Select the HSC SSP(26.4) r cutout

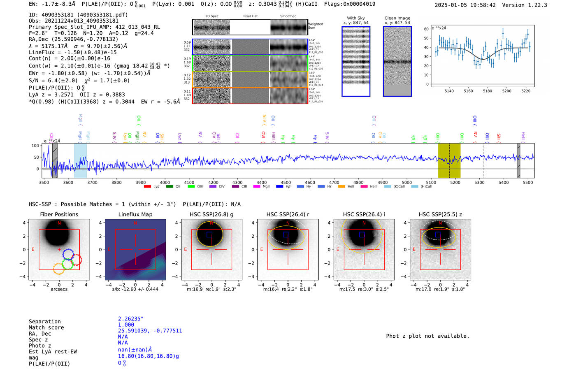(288, 250)
